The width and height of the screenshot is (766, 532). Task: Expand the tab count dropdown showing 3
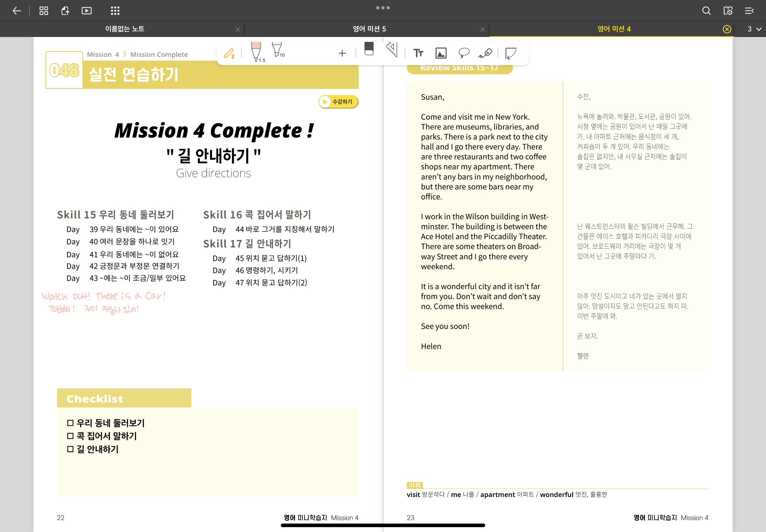coord(754,29)
